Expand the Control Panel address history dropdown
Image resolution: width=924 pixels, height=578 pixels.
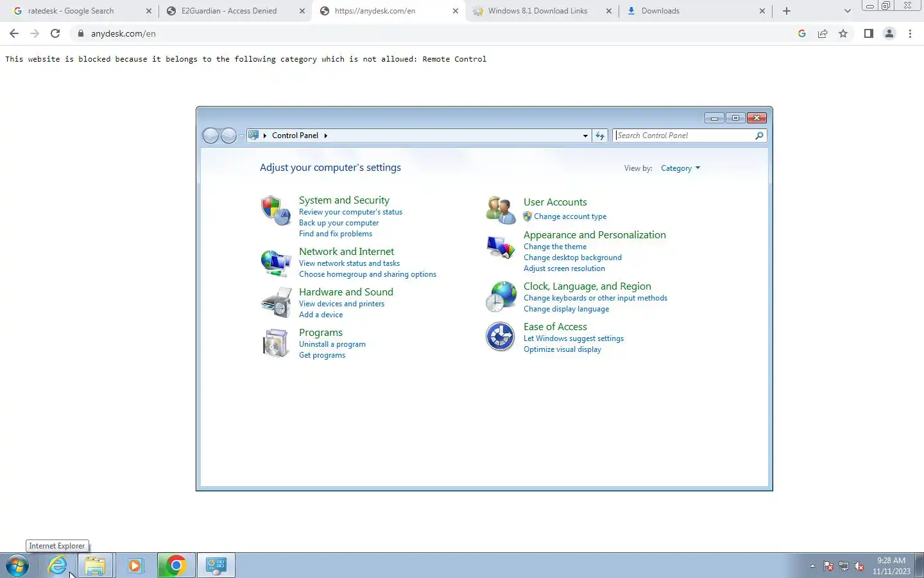[x=585, y=136]
